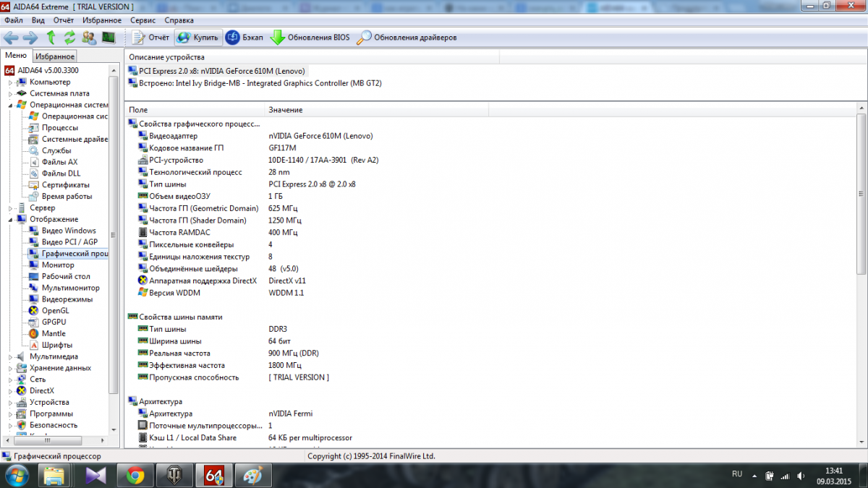Click Обновления драйверов button

click(x=407, y=37)
